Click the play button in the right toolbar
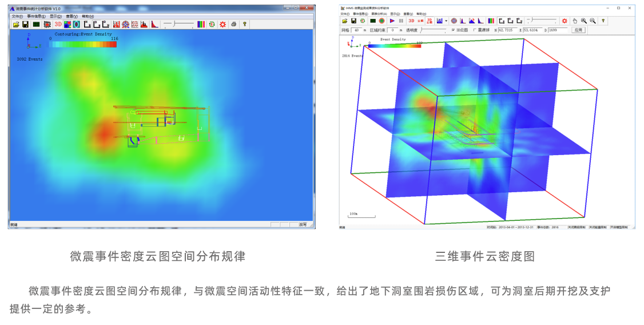644x325 pixels. [392, 21]
